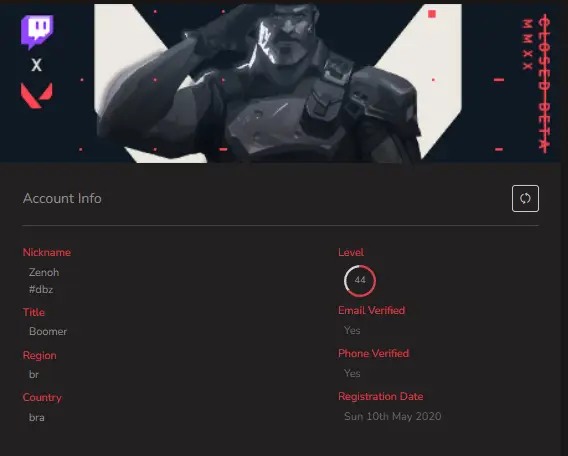Click the Boomer title value

click(x=48, y=331)
